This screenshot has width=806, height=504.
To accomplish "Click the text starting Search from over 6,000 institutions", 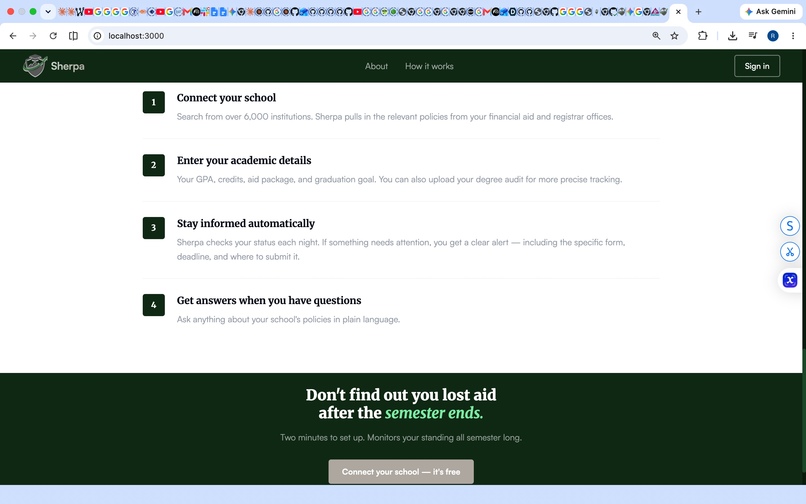I will 395,117.
